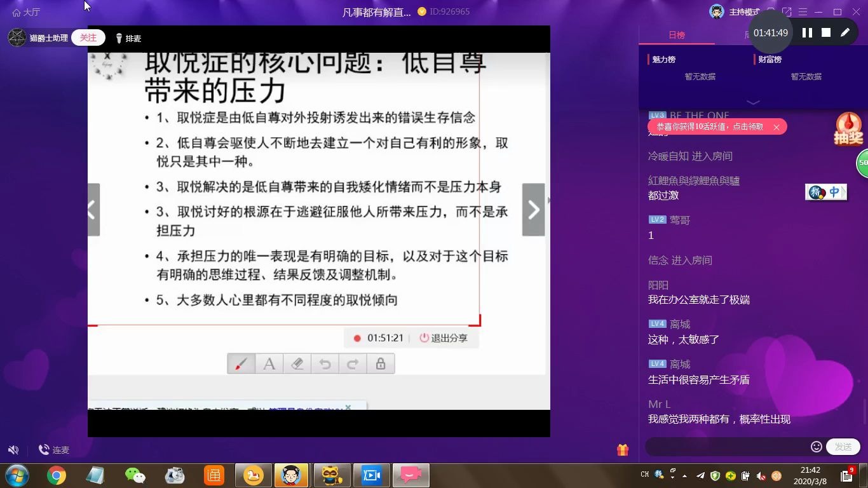Click chat message 我在办公室就走了极端
The image size is (868, 488).
699,299
